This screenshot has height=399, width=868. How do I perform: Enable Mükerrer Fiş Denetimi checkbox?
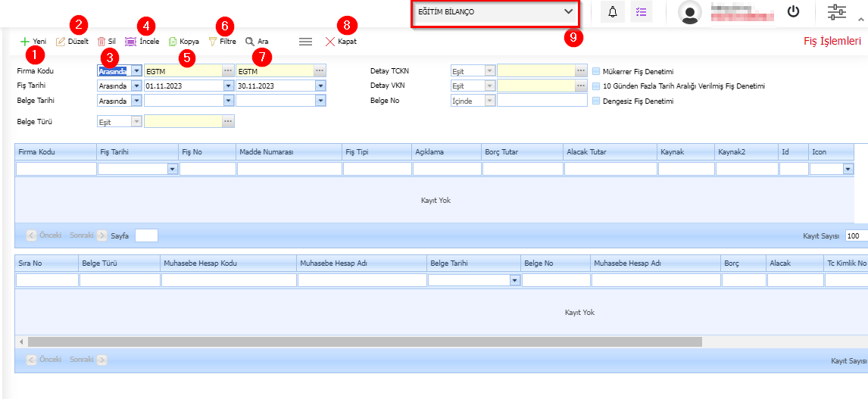coord(596,71)
